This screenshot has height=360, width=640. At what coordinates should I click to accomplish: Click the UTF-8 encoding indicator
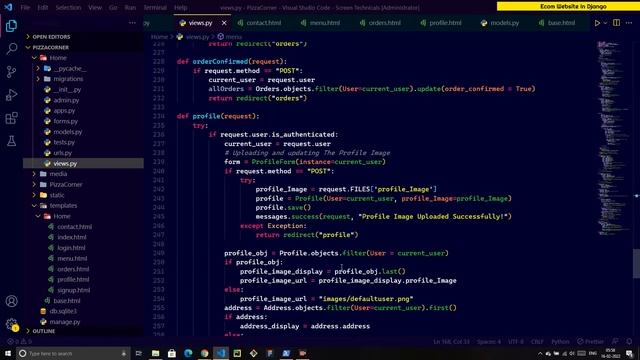516,341
